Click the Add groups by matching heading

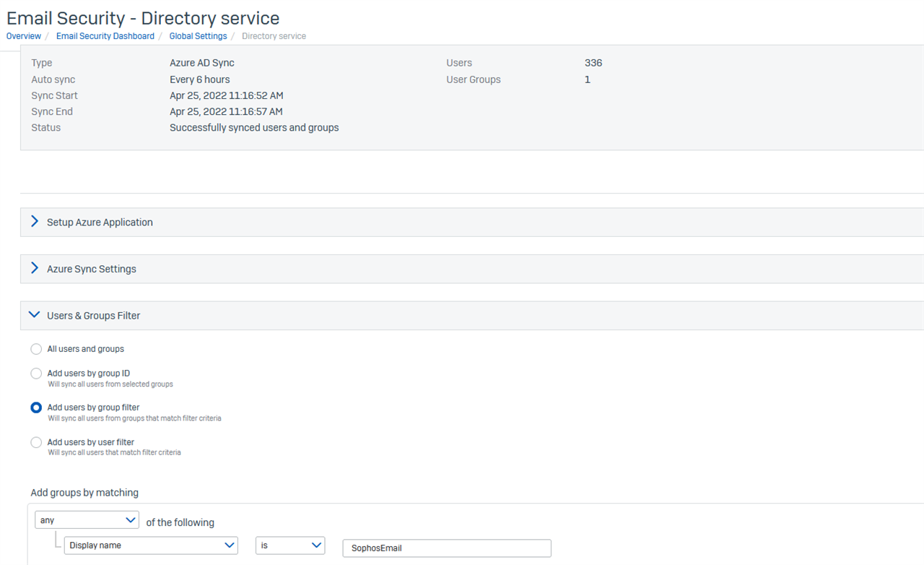click(x=84, y=493)
